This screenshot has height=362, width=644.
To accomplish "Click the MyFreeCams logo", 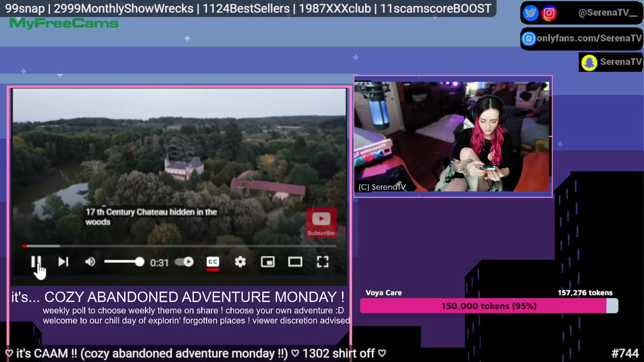I will click(64, 23).
